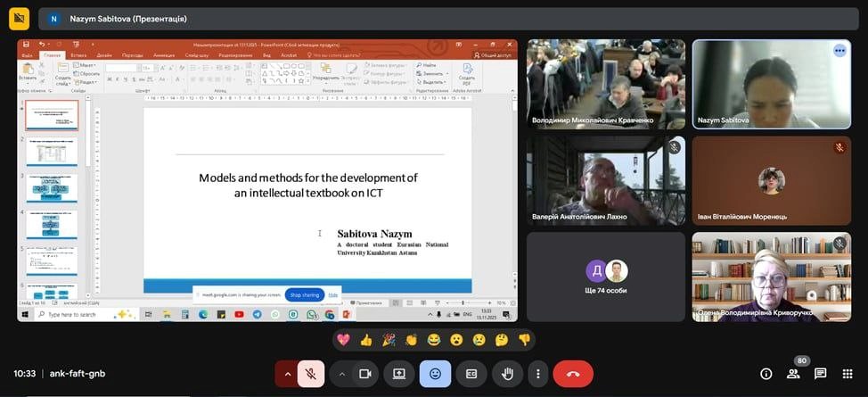Click the Stop sharing button

(x=304, y=294)
